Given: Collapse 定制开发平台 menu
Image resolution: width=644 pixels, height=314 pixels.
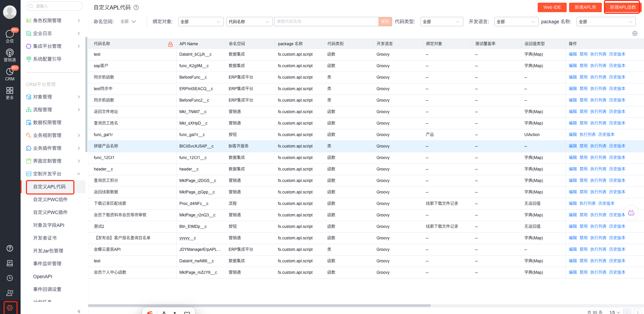Looking at the screenshot, I should [x=79, y=174].
